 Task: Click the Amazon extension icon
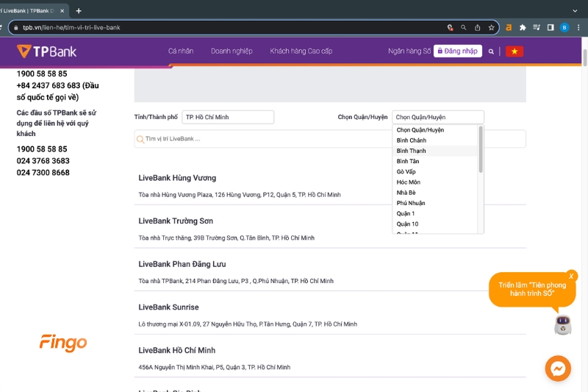pos(509,27)
